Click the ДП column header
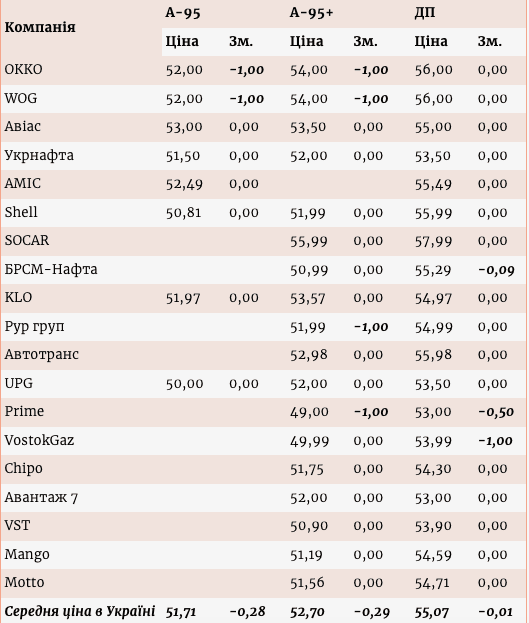 coord(424,13)
